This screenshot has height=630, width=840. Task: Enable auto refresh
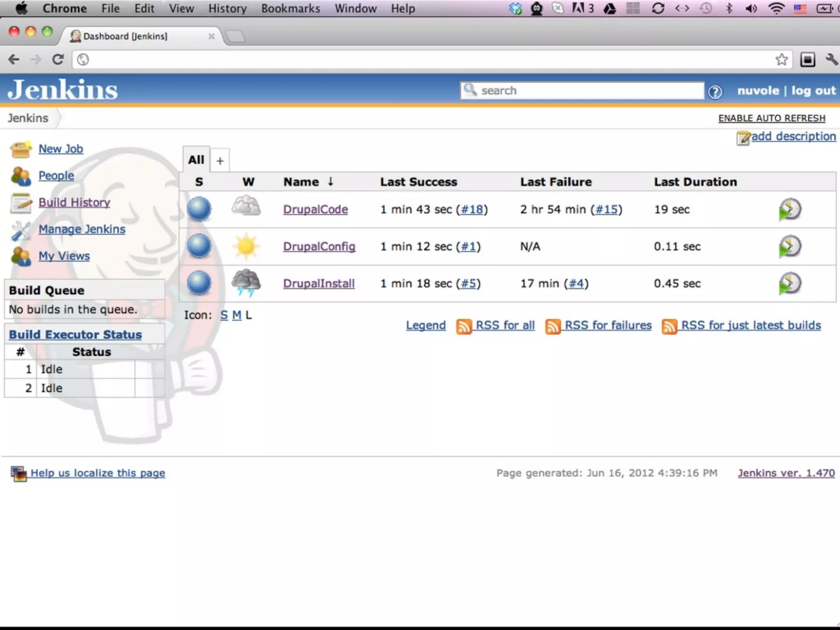tap(772, 118)
